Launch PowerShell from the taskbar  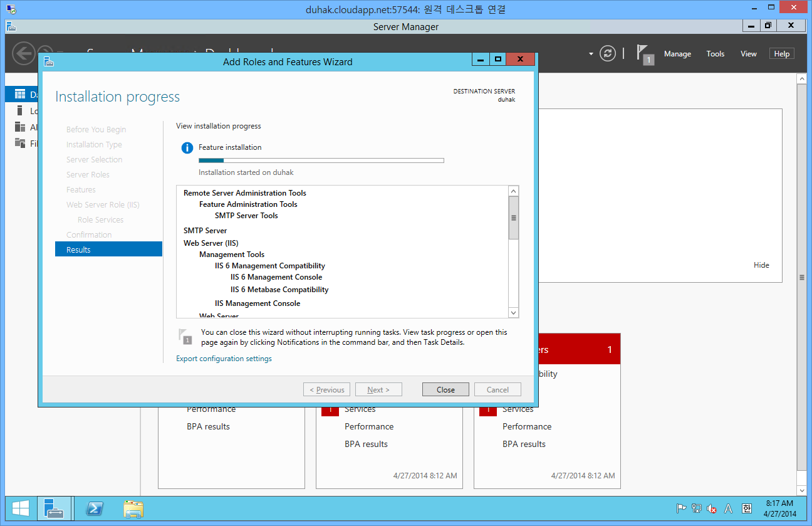tap(95, 508)
